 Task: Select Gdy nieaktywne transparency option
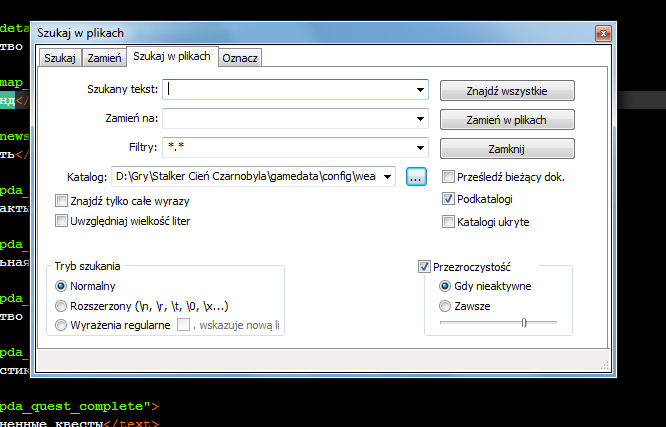(445, 286)
